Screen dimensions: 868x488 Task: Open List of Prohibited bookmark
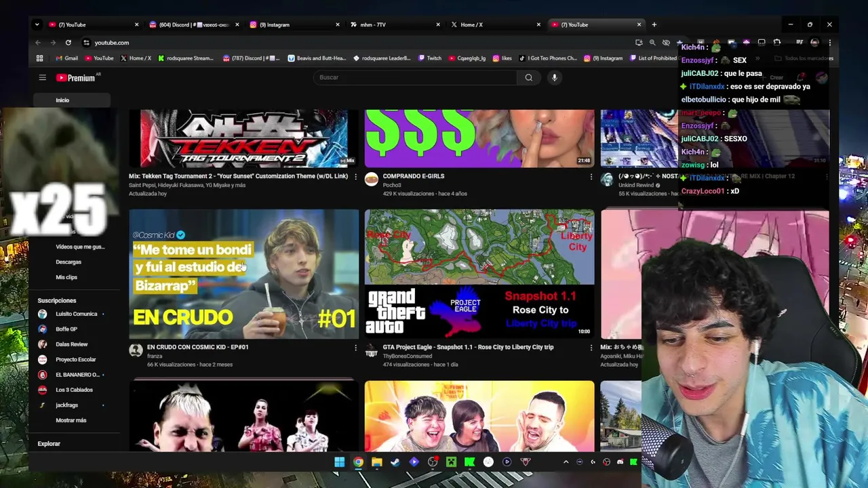click(x=654, y=58)
